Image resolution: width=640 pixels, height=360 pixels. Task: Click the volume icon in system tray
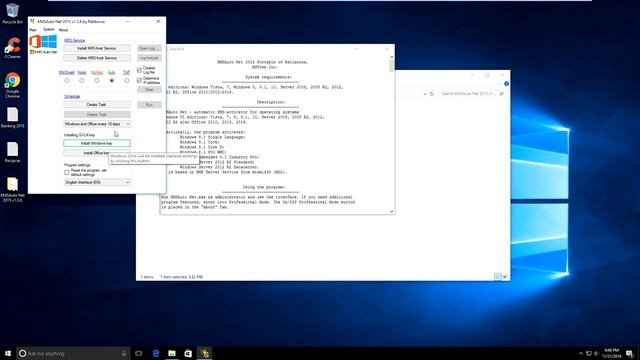[596, 353]
